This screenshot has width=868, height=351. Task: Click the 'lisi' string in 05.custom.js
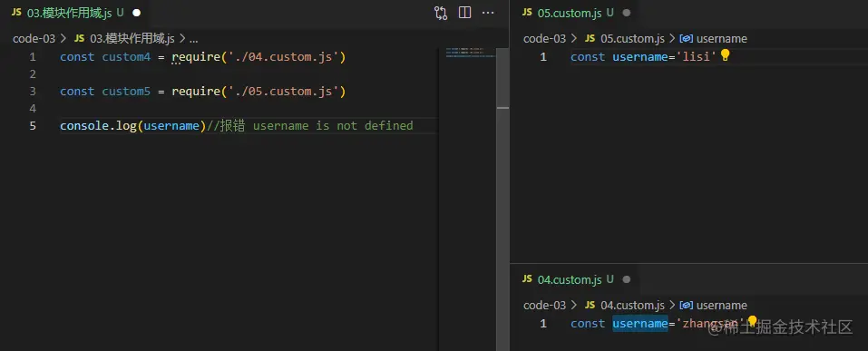pos(697,56)
